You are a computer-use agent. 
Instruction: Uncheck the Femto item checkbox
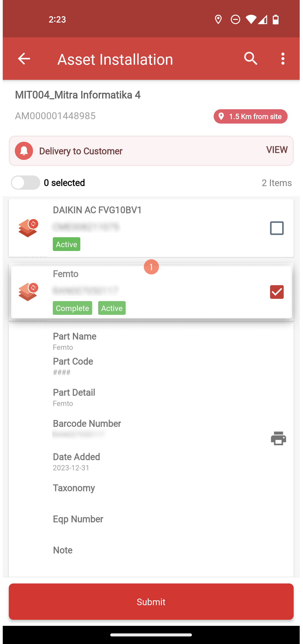[x=277, y=292]
